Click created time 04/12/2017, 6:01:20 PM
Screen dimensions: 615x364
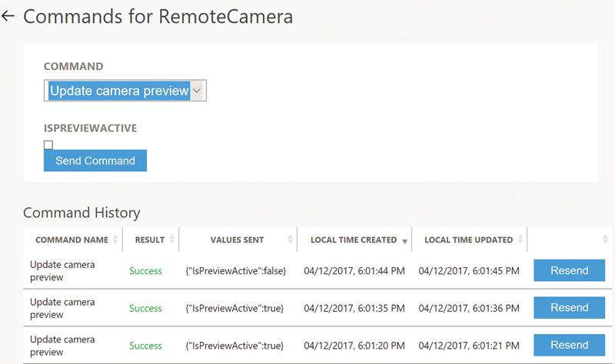coord(354,346)
